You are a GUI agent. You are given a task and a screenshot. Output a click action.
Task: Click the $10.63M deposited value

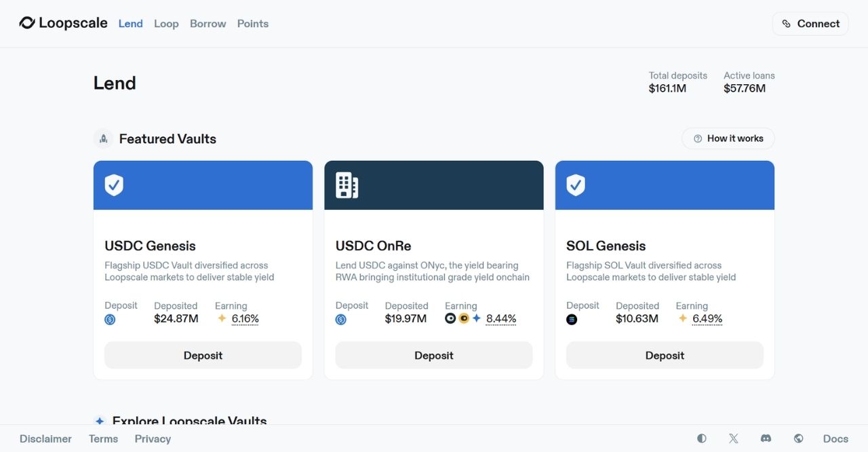[637, 319]
